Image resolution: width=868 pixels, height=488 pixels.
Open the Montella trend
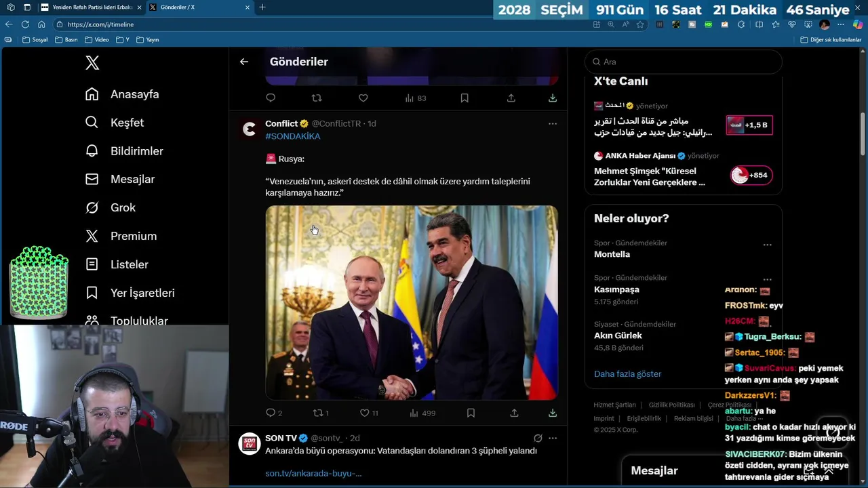[x=612, y=255]
